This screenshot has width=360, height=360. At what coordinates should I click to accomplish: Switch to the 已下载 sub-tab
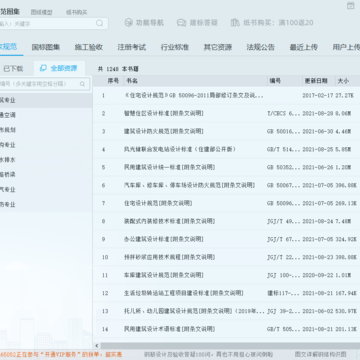13,69
